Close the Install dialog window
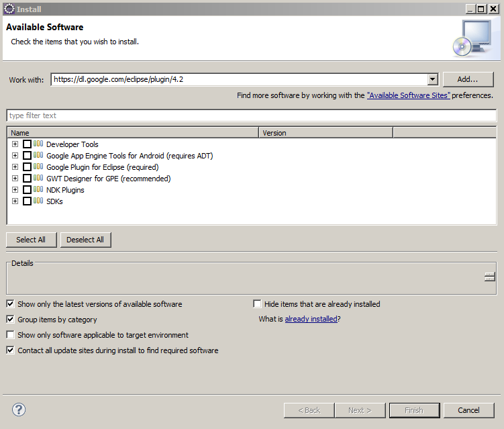The width and height of the screenshot is (504, 429). tap(494, 9)
